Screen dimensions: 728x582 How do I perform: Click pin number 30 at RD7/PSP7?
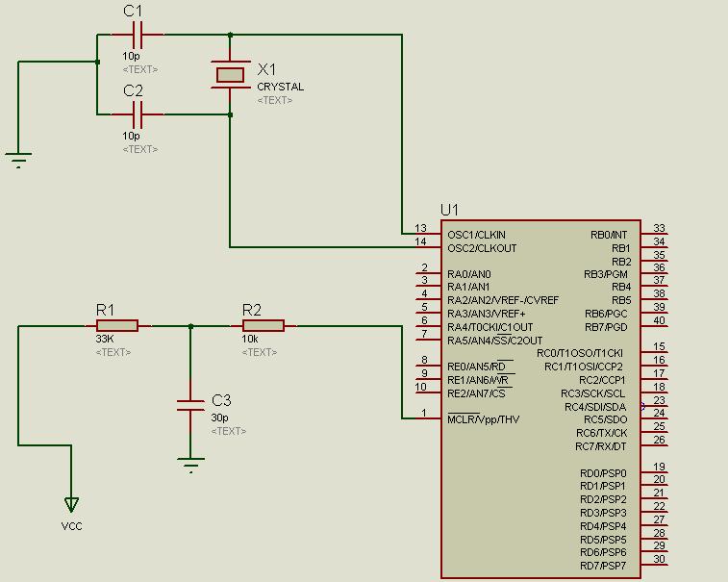[x=660, y=559]
